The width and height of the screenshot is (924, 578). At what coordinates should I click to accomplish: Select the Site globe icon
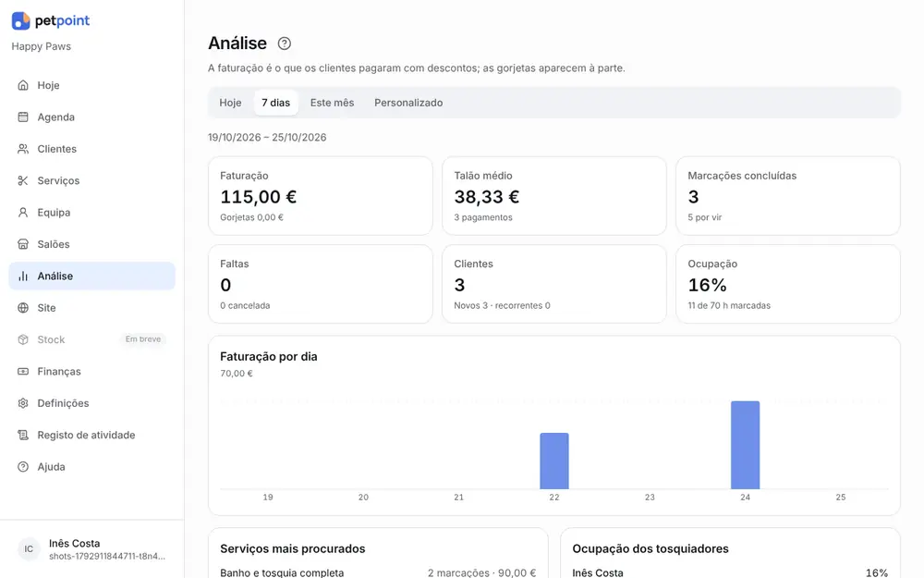tap(23, 309)
